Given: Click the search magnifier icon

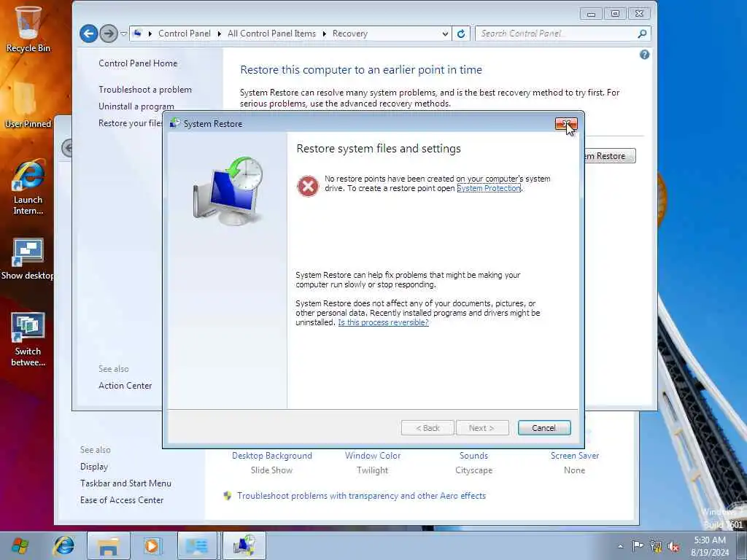Looking at the screenshot, I should click(642, 34).
